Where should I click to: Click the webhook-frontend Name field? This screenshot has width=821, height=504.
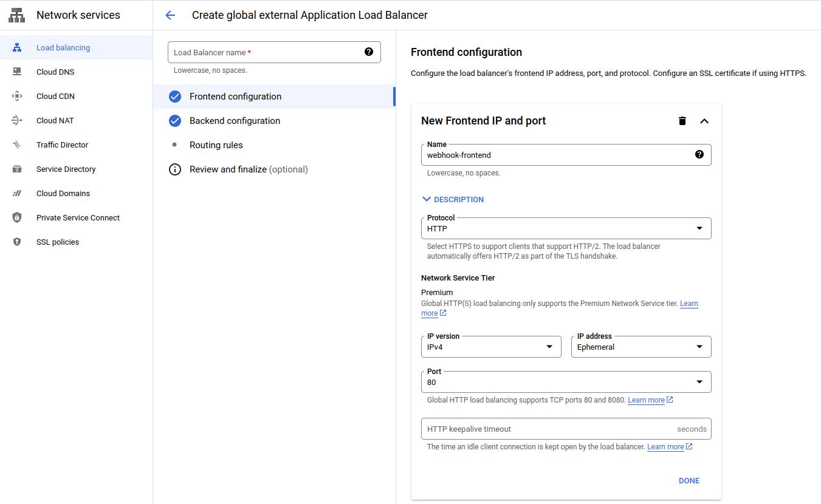click(566, 155)
